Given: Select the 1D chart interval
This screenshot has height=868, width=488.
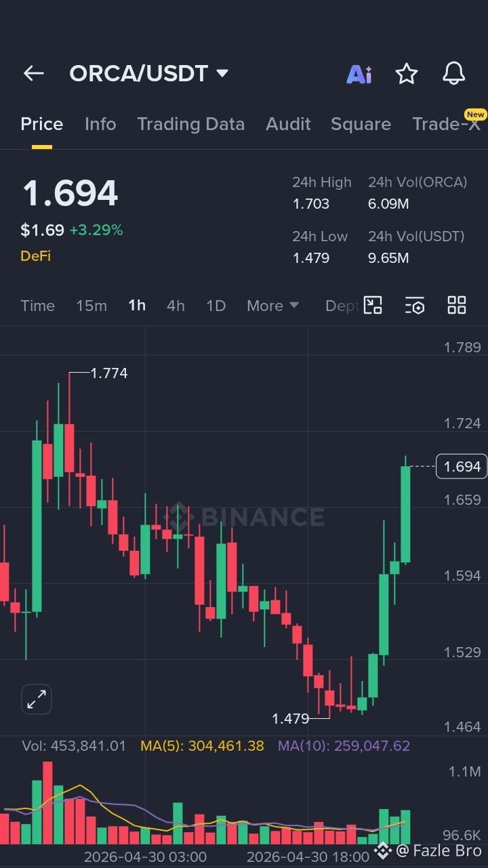Looking at the screenshot, I should (x=216, y=306).
